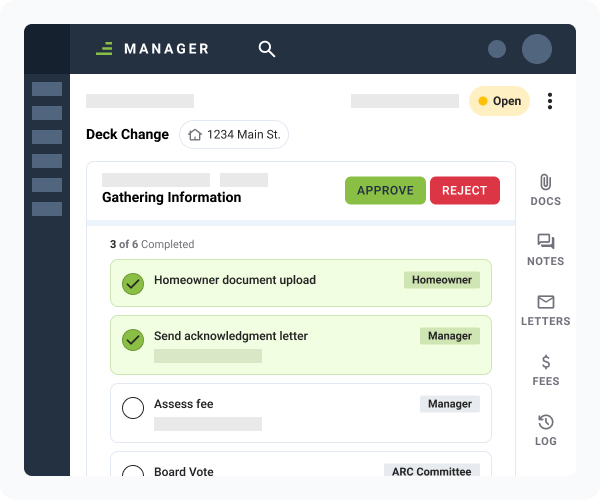
Task: Uncheck Homeowner document upload task
Action: (x=133, y=284)
